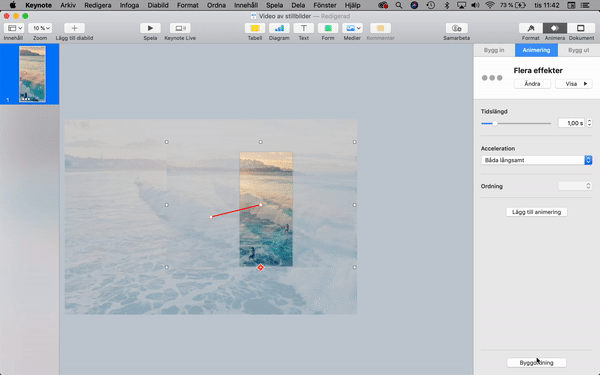Open the Innehåll view options button
The height and width of the screenshot is (375, 600).
click(x=15, y=28)
